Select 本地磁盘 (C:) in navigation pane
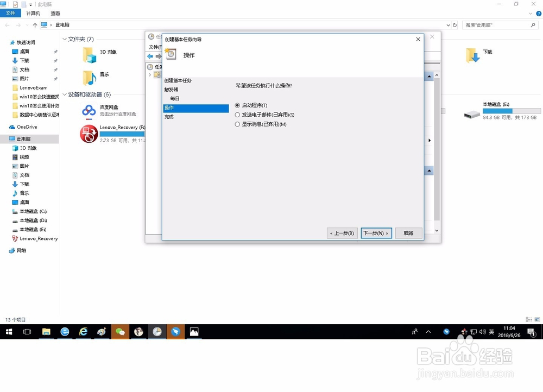The height and width of the screenshot is (392, 543). [x=33, y=211]
